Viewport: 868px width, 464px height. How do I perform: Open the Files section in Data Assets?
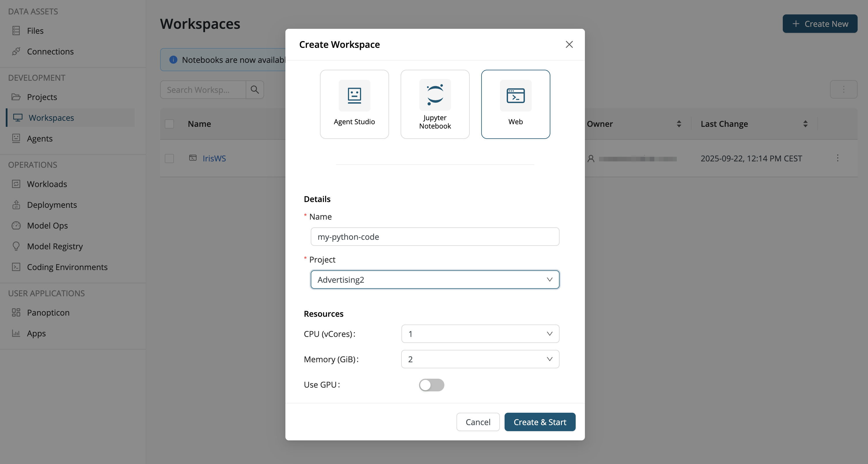tap(35, 30)
